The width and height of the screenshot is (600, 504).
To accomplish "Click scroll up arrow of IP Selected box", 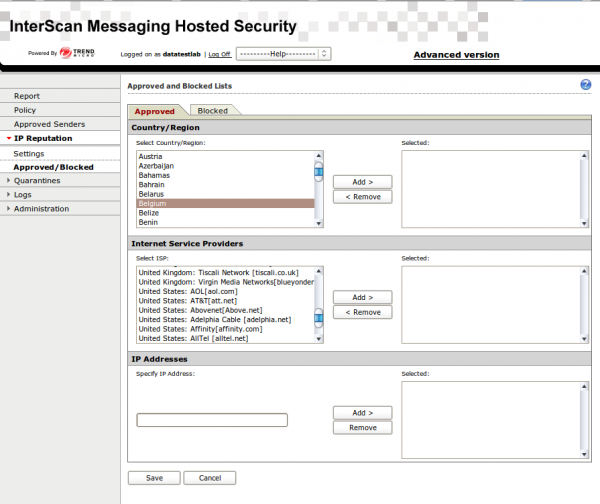I will point(584,387).
